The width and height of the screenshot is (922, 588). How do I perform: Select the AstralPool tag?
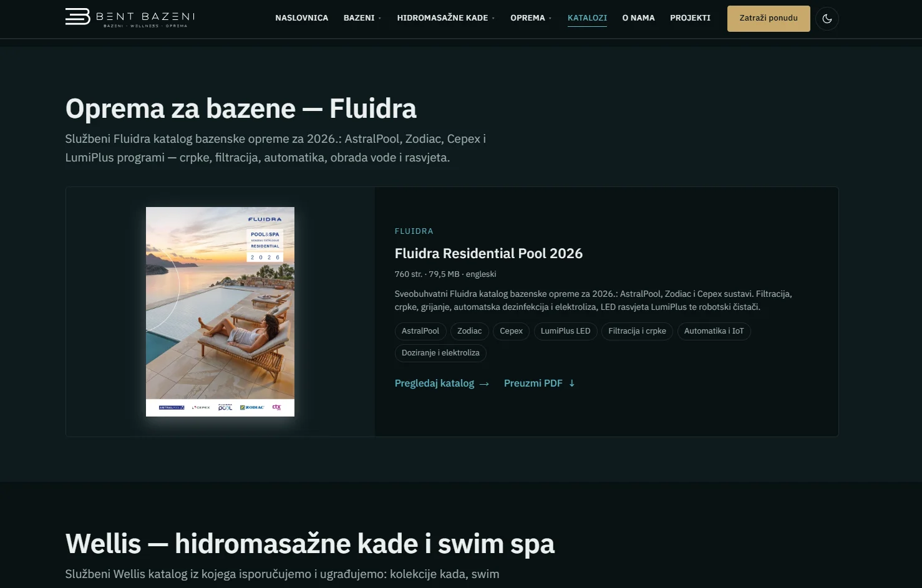tap(420, 331)
